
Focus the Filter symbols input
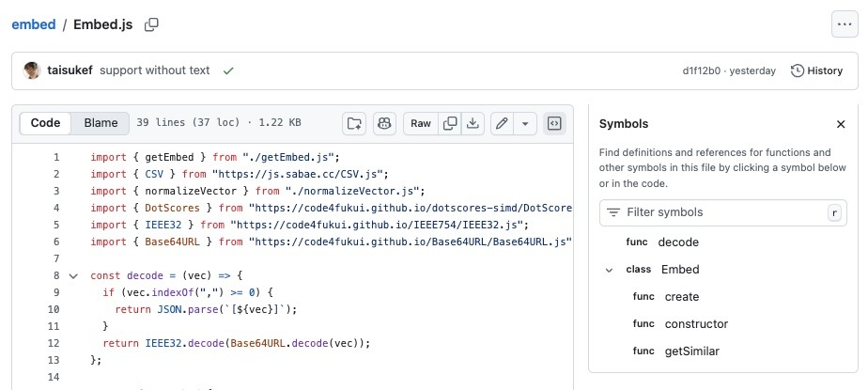(719, 212)
